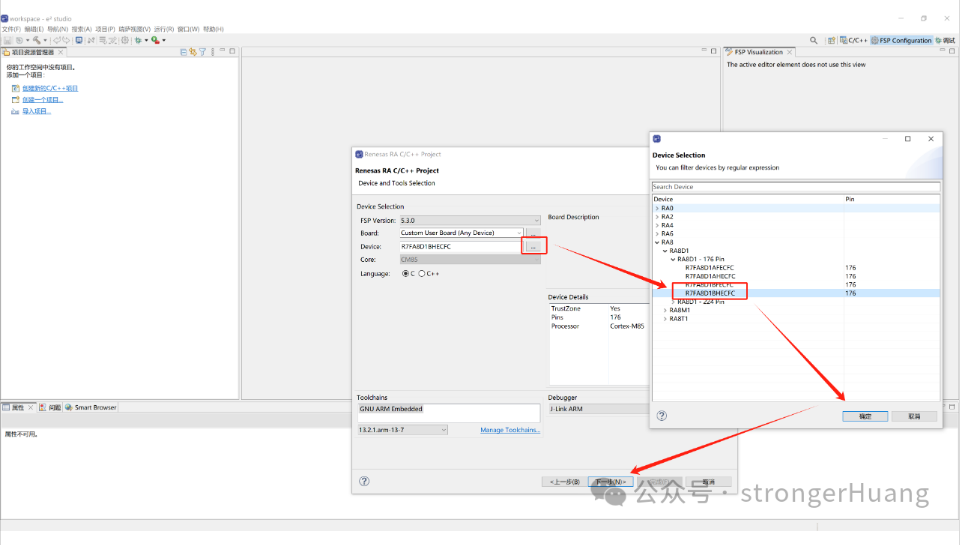Expand the RA0 device family
The image size is (960, 545).
tap(657, 208)
